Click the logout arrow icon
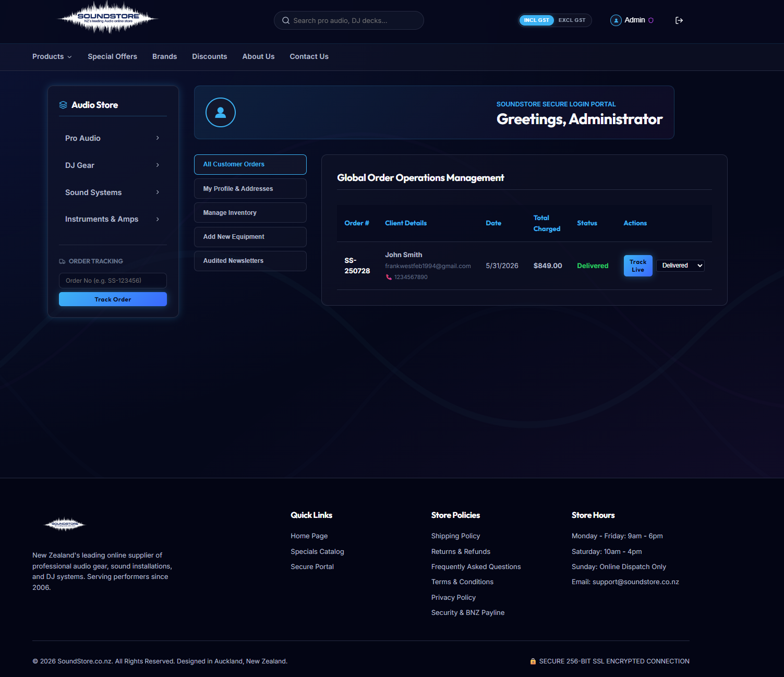This screenshot has height=677, width=784. tap(679, 20)
